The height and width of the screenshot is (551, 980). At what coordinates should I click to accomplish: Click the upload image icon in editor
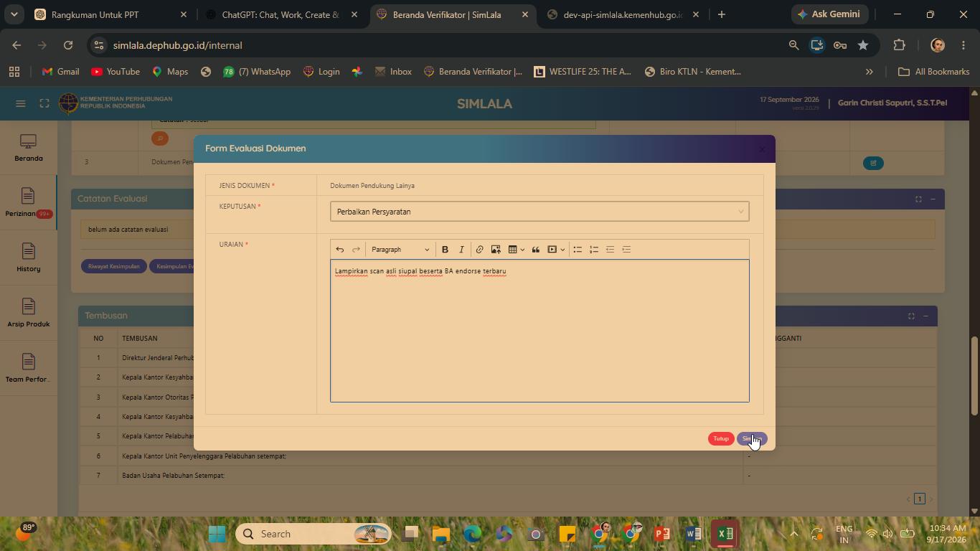tap(496, 250)
